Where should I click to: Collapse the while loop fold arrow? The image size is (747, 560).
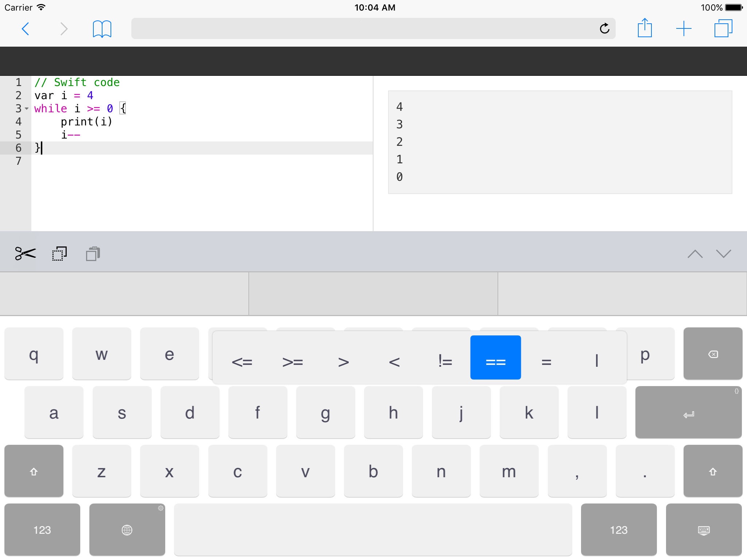(27, 109)
